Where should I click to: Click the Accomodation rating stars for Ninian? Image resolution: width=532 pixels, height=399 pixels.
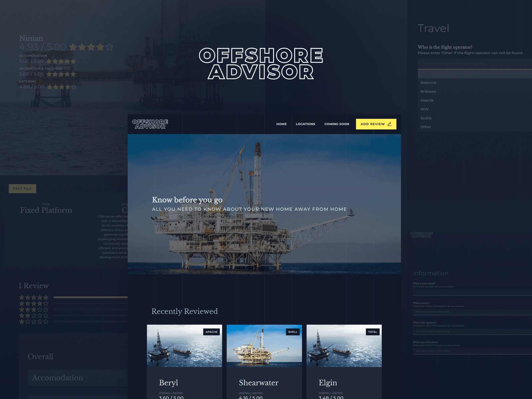[x=61, y=61]
